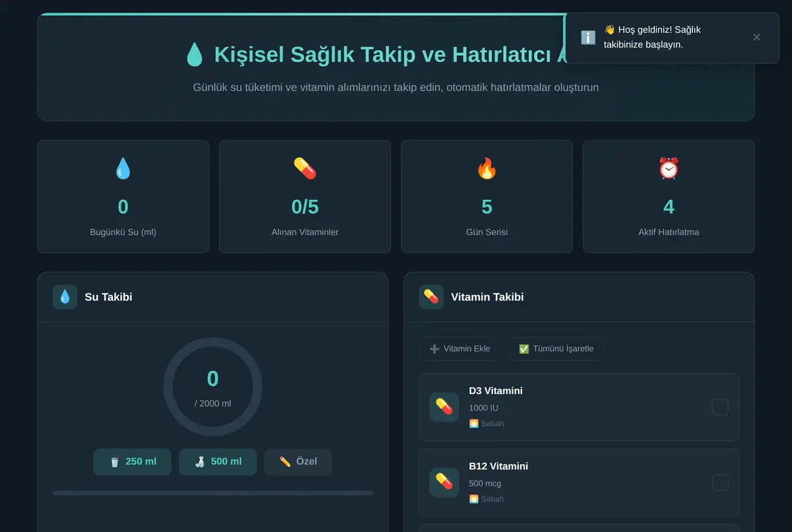The image size is (792, 532).
Task: Click the alarm clock icon above Aktif Hatırlatma
Action: coord(669,168)
